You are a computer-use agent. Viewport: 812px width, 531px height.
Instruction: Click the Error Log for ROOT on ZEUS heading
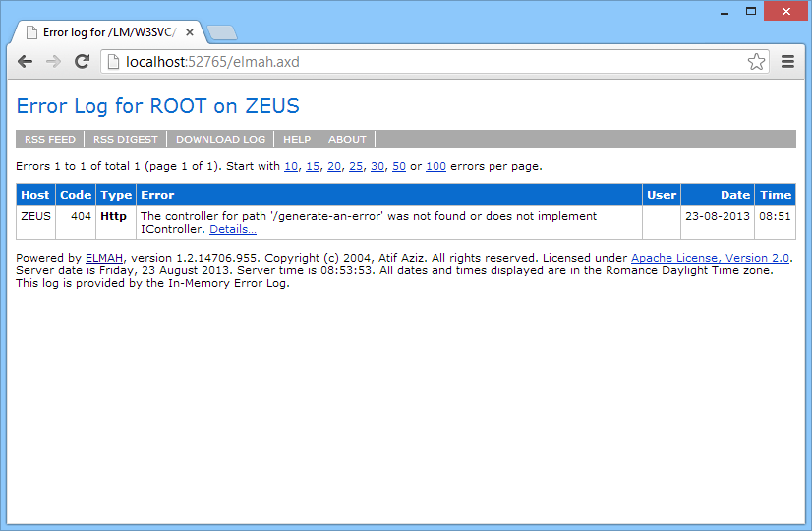[158, 106]
